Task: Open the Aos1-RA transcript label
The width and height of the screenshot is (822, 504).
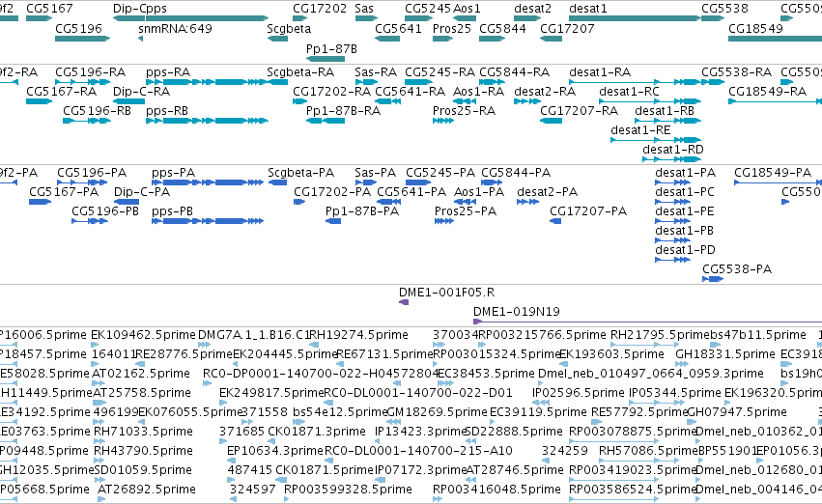Action: [x=479, y=91]
